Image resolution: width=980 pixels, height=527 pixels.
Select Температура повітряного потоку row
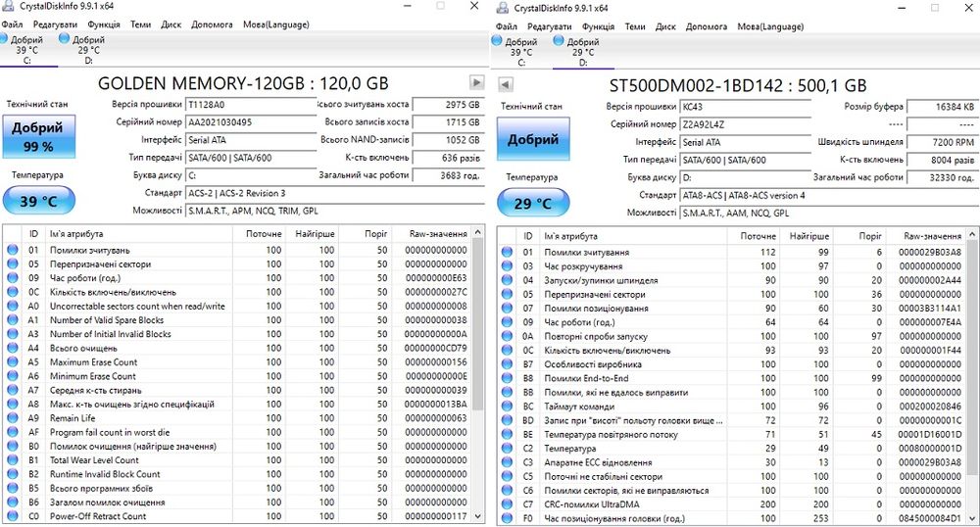[732, 435]
